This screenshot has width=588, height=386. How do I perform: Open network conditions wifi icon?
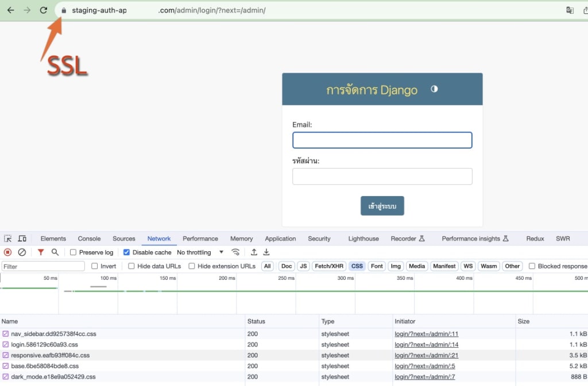coord(235,252)
